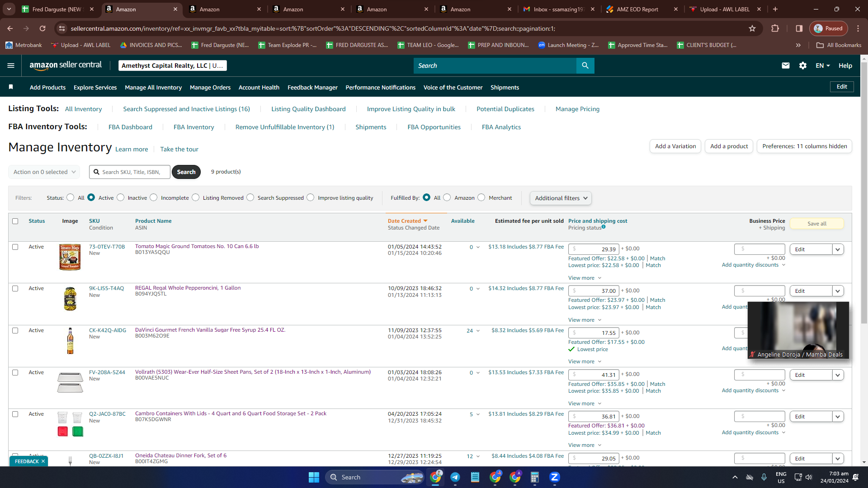The image size is (868, 488).
Task: Select the DaVinci Syrup row checkbox
Action: pyautogui.click(x=15, y=331)
